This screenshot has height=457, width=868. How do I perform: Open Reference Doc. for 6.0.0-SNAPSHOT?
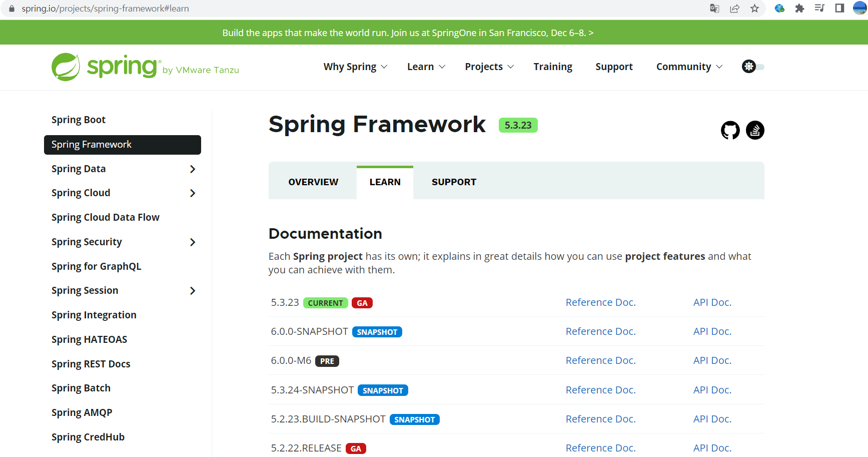600,331
